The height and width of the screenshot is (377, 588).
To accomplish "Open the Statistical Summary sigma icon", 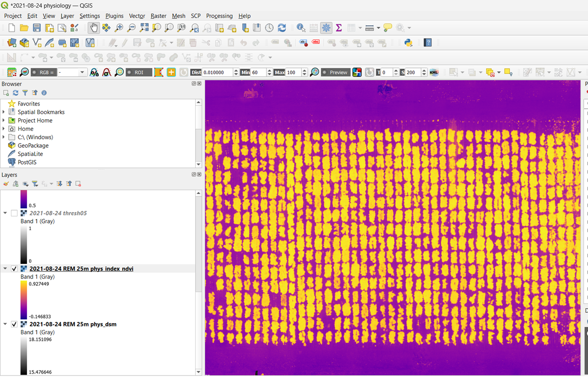I will pyautogui.click(x=339, y=28).
